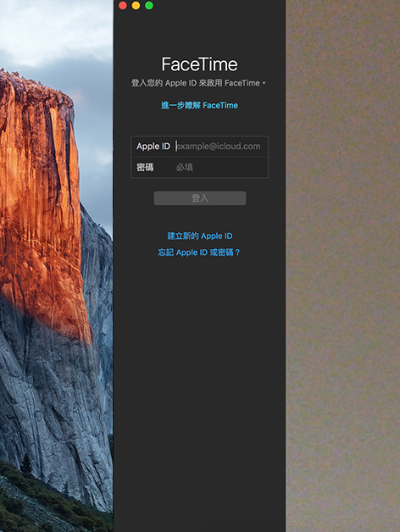Select the 登入您的 Apple ID subtitle text
The image size is (400, 532).
199,83
